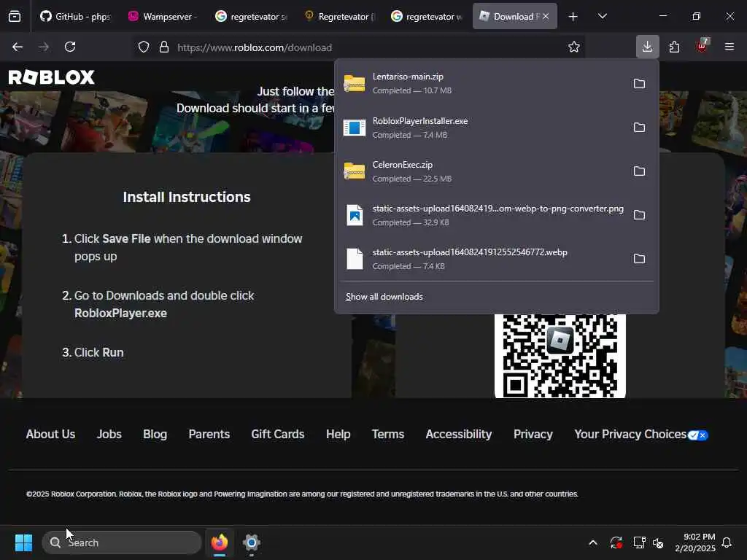
Task: Open the Gift Cards footer link
Action: pyautogui.click(x=278, y=435)
